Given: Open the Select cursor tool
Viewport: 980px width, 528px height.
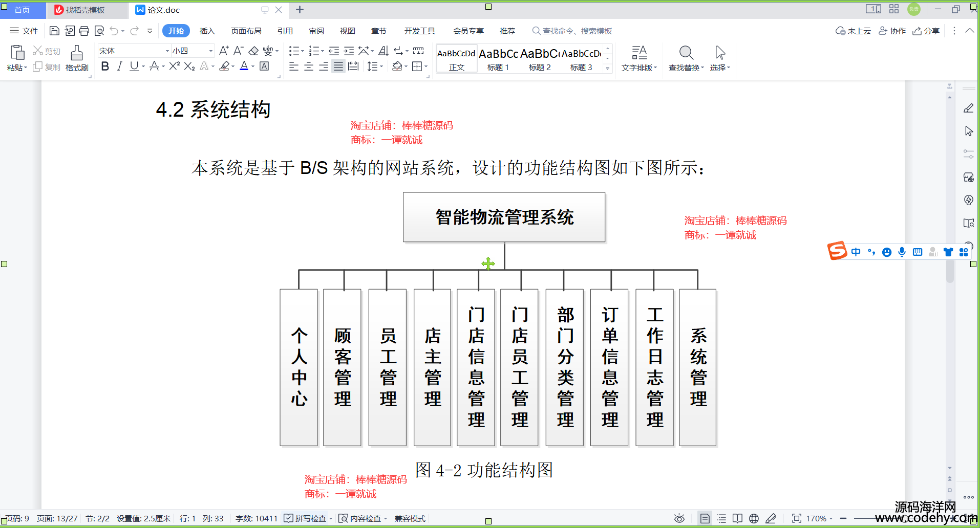Looking at the screenshot, I should (720, 58).
